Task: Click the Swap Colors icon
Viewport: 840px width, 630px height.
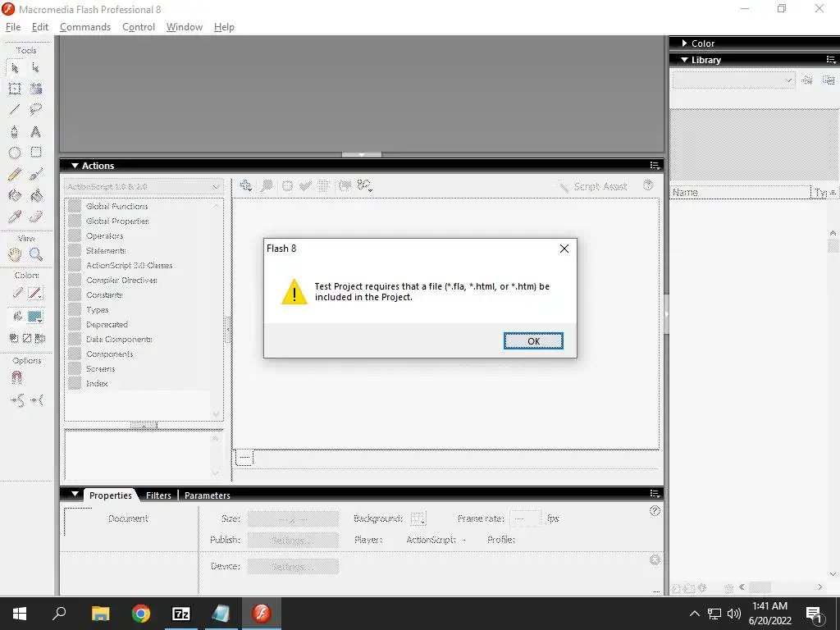Action: point(40,338)
